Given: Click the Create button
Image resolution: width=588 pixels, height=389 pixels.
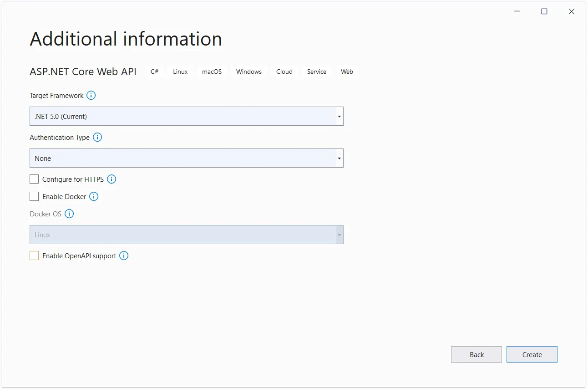Looking at the screenshot, I should (x=532, y=354).
